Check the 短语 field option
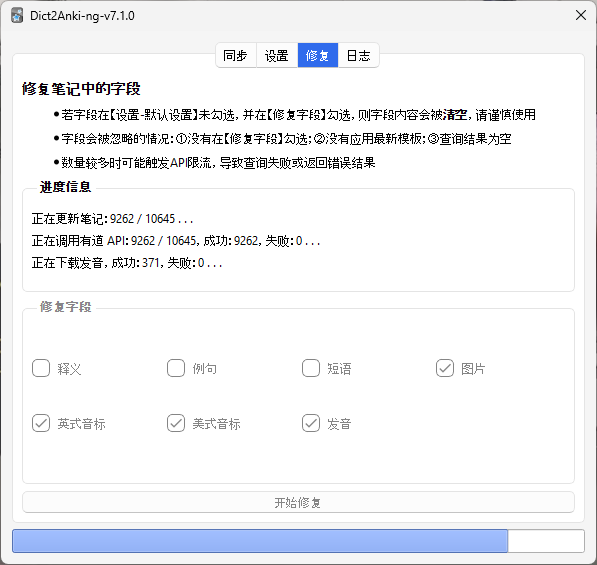597x565 pixels. coord(311,368)
